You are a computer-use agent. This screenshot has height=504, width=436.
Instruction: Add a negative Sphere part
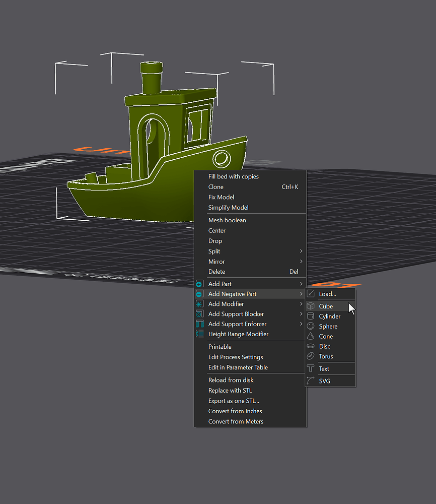point(330,326)
